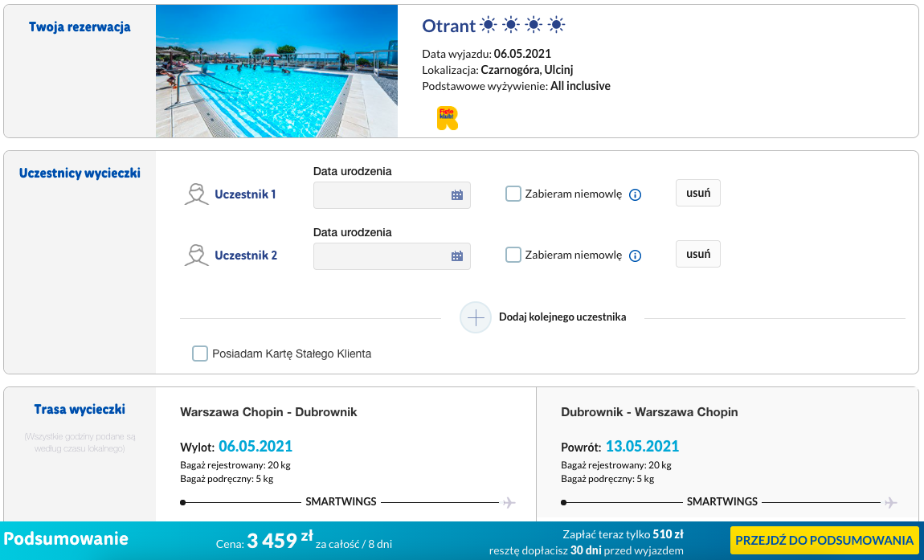The width and height of the screenshot is (924, 560).
Task: Click the Otrant hotel name heading
Action: (449, 26)
